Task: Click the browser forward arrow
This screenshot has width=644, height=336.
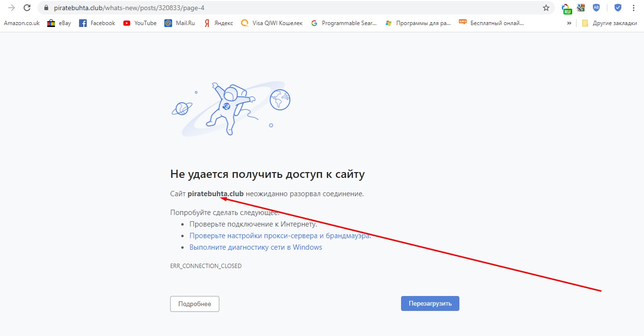Action: coord(12,8)
